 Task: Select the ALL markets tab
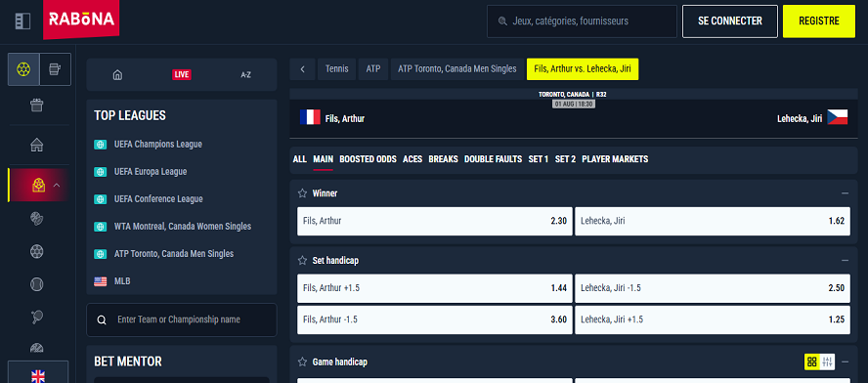pyautogui.click(x=299, y=159)
